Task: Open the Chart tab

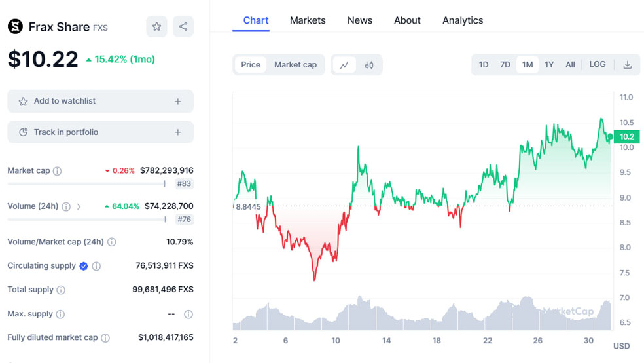Action: point(255,20)
